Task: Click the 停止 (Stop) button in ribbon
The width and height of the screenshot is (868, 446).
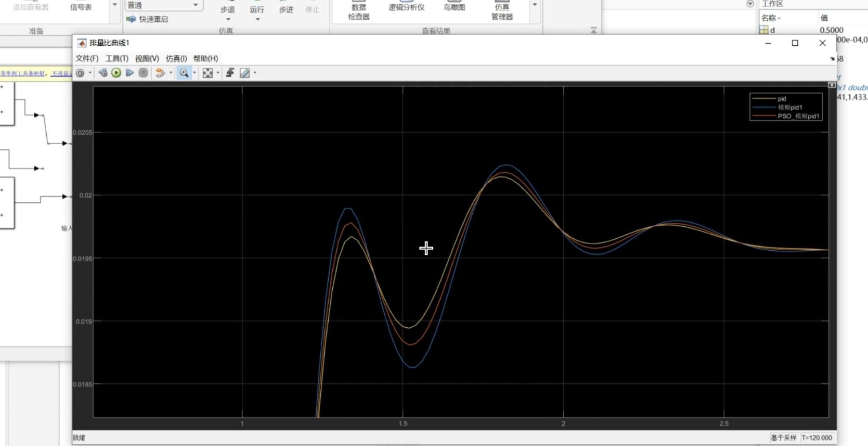Action: click(312, 10)
